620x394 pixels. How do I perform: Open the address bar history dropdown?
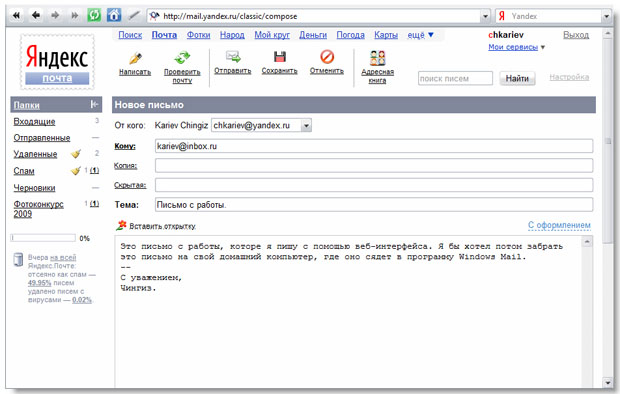[485, 16]
